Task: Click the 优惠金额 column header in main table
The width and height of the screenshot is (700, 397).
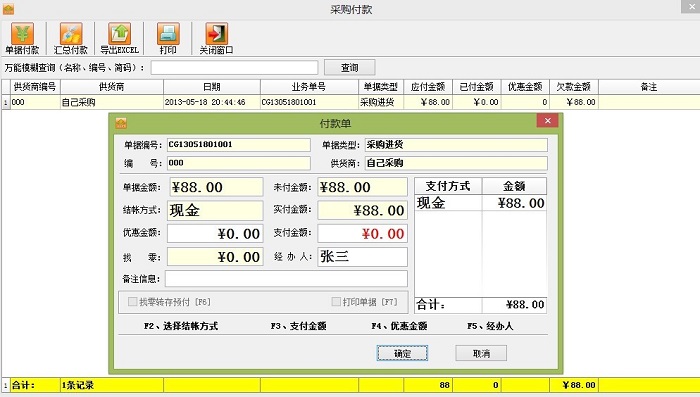Action: [x=525, y=87]
